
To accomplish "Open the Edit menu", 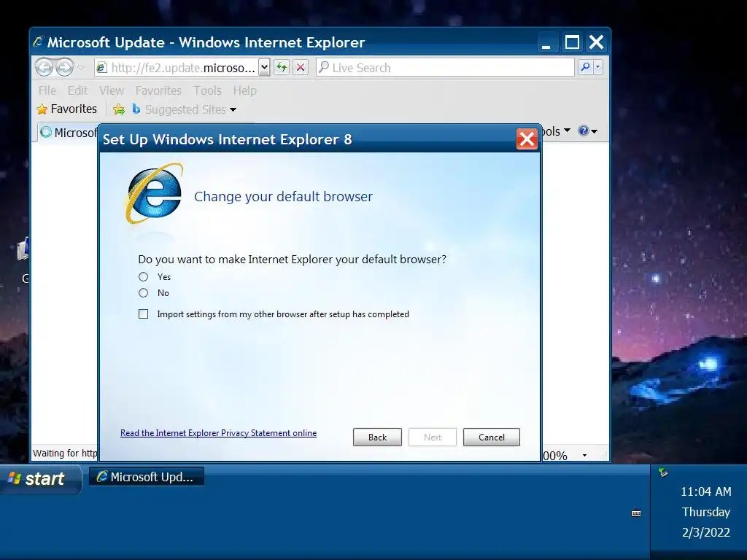I will point(77,90).
